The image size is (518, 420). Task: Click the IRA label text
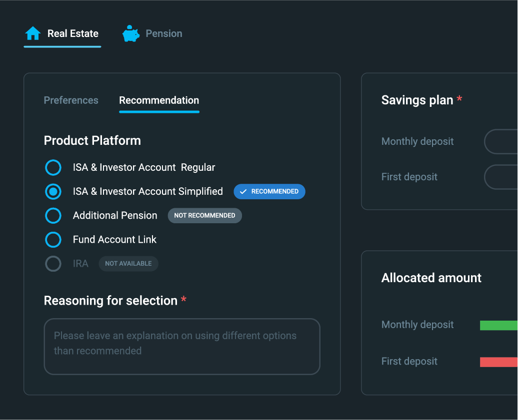click(x=80, y=264)
